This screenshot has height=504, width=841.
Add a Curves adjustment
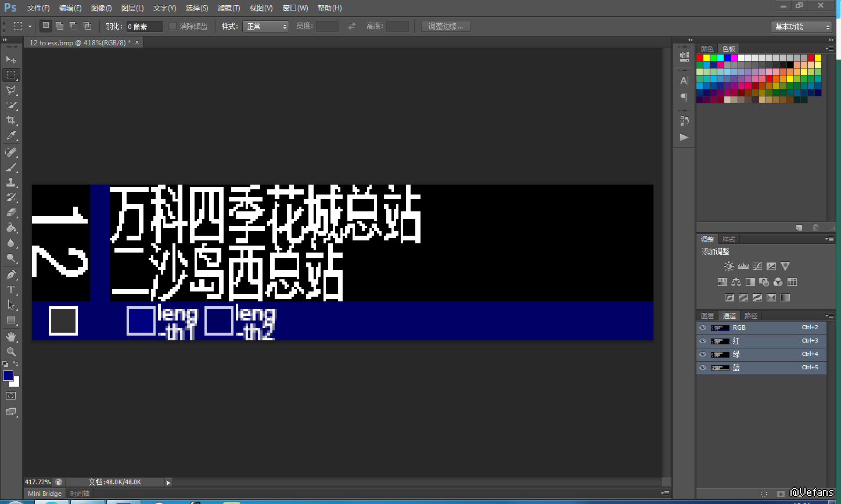[x=757, y=267]
